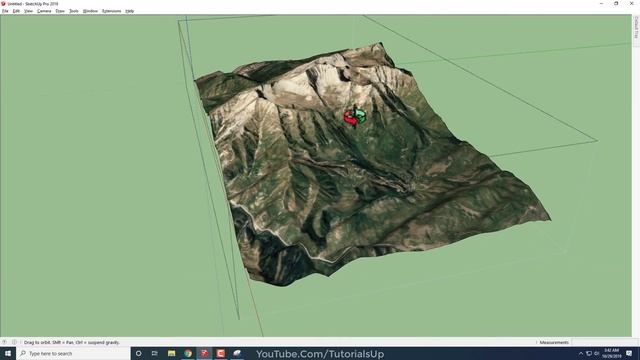Open the Edit menu

[x=16, y=11]
